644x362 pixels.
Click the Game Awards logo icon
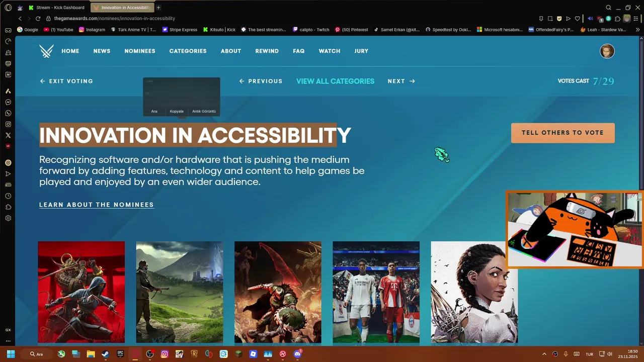coord(46,51)
